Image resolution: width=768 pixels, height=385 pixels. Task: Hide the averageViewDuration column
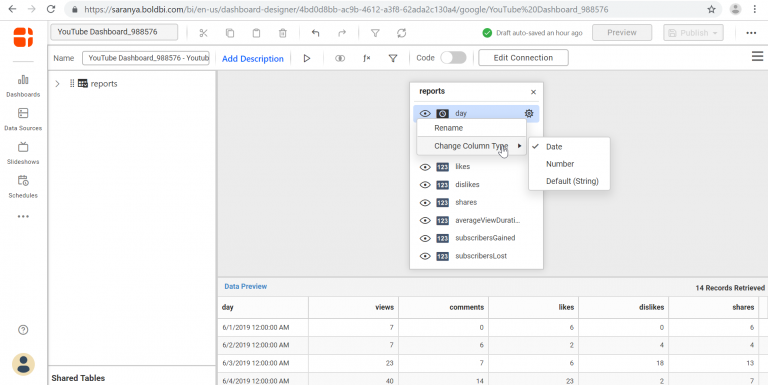coord(425,220)
